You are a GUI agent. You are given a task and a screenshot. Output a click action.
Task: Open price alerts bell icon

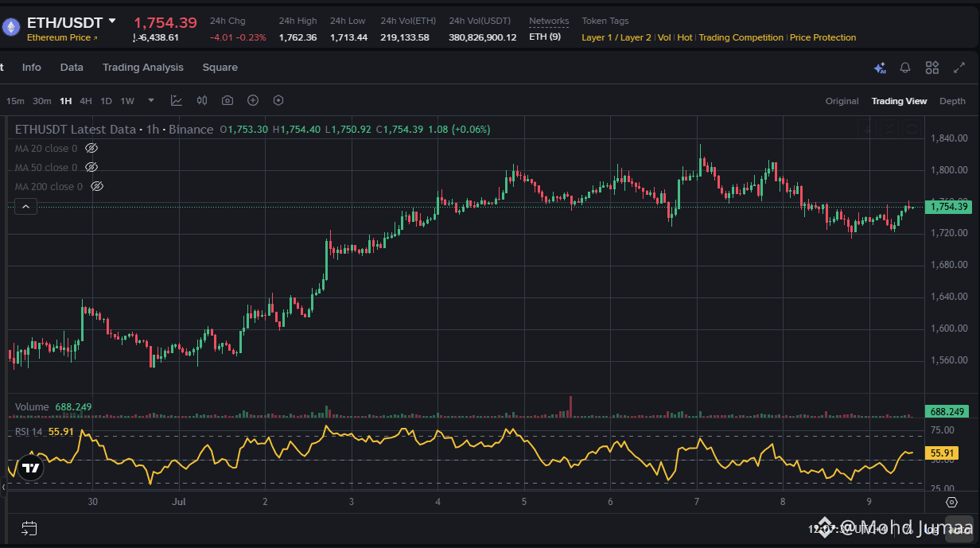(905, 68)
